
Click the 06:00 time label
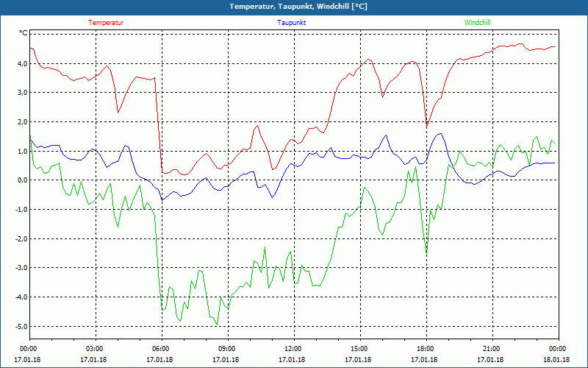coord(162,349)
